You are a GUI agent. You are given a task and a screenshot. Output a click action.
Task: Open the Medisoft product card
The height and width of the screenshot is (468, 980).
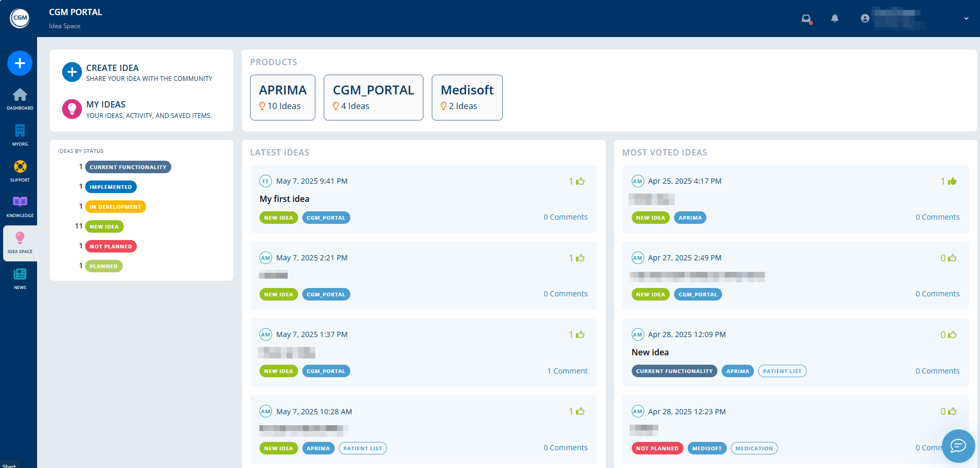(x=467, y=98)
